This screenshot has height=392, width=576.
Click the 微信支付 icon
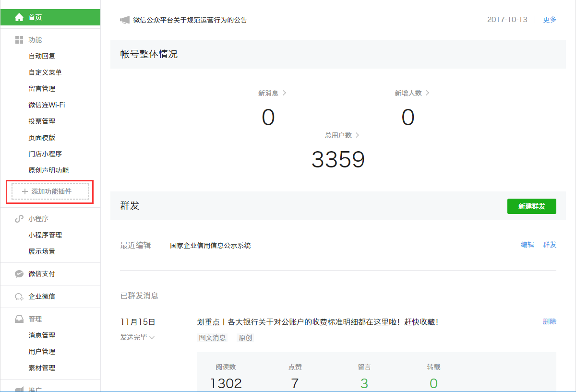[x=19, y=274]
